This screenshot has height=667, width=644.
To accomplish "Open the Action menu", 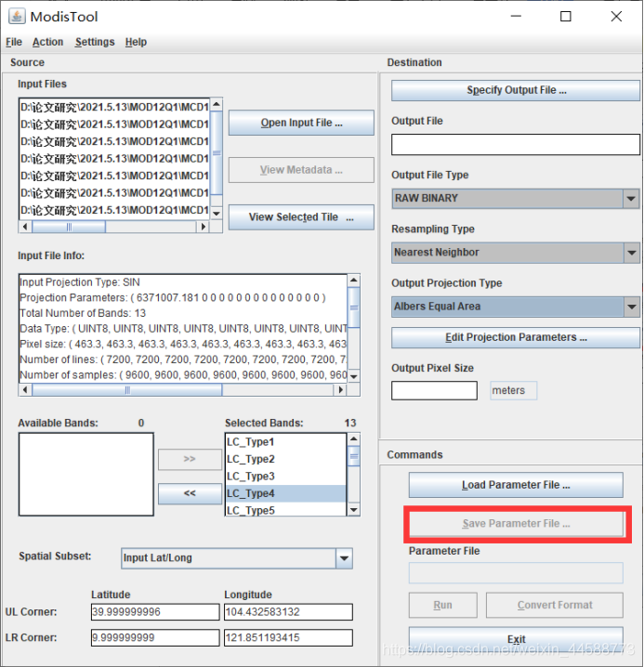I will [47, 42].
